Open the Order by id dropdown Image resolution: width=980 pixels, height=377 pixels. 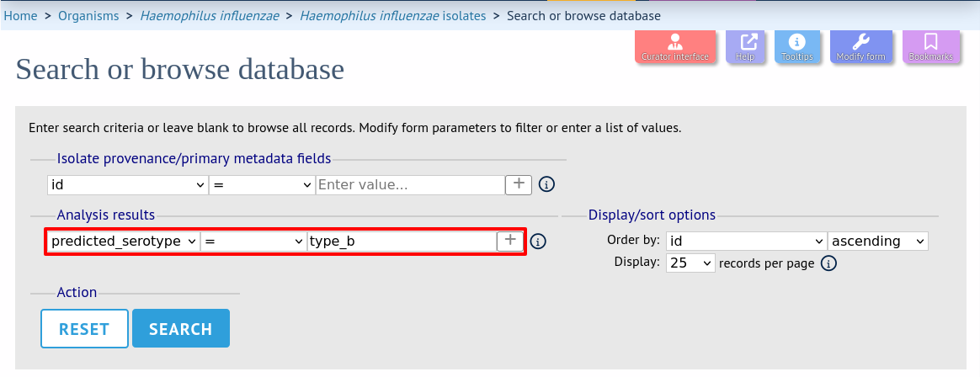pyautogui.click(x=746, y=241)
